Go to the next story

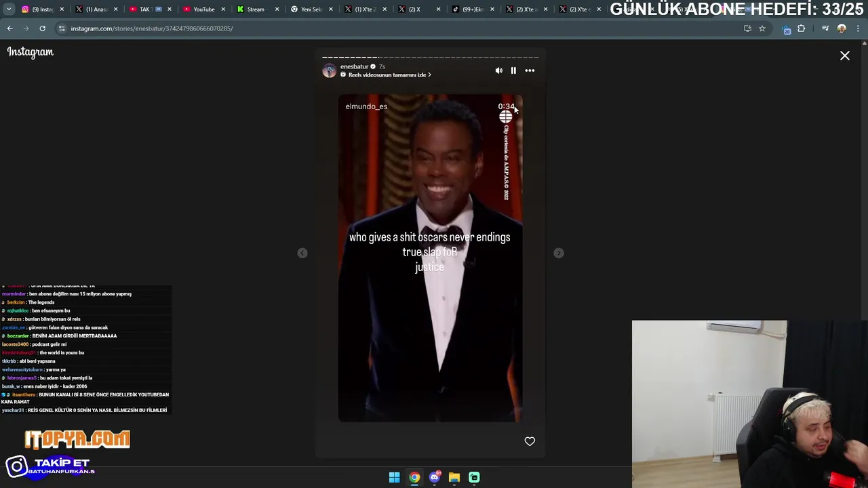559,253
